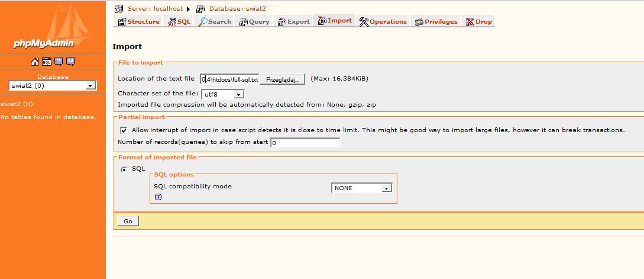Select the SQL format radio button
The height and width of the screenshot is (279, 644).
coord(124,169)
